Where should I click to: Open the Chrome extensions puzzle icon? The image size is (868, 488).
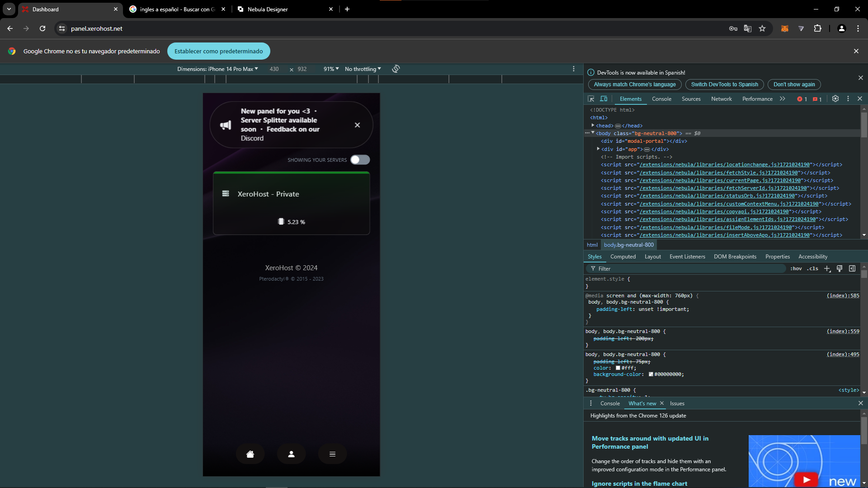click(x=817, y=28)
